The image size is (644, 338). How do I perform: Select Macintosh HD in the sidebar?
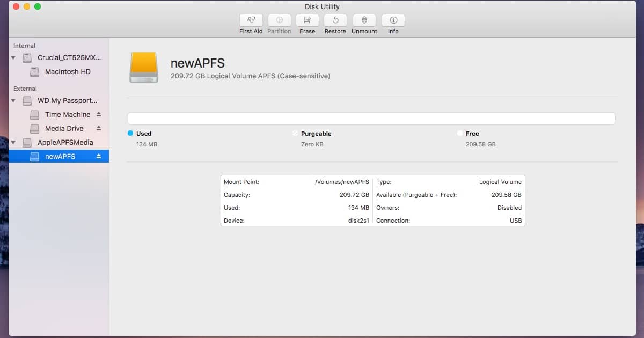click(68, 71)
